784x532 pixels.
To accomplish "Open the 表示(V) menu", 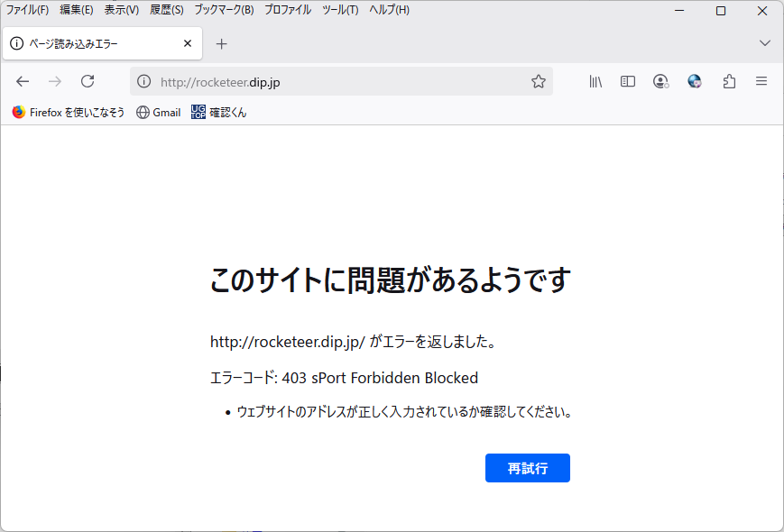I will pyautogui.click(x=122, y=10).
